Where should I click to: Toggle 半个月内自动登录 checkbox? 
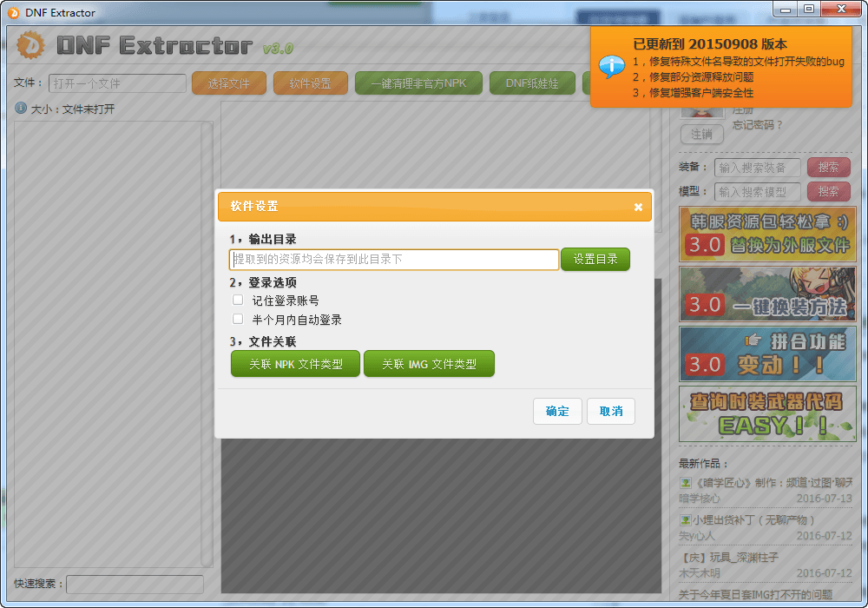pos(238,319)
